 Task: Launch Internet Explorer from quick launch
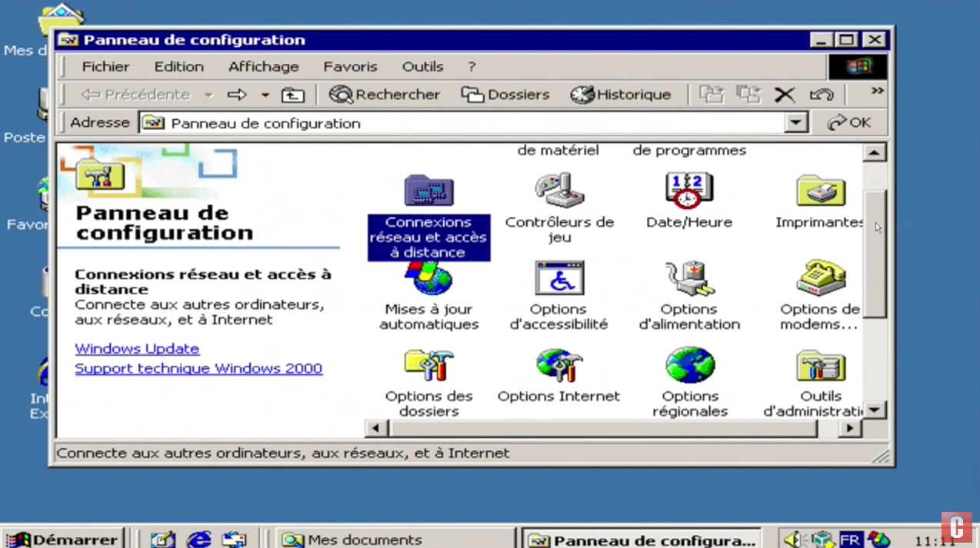198,540
